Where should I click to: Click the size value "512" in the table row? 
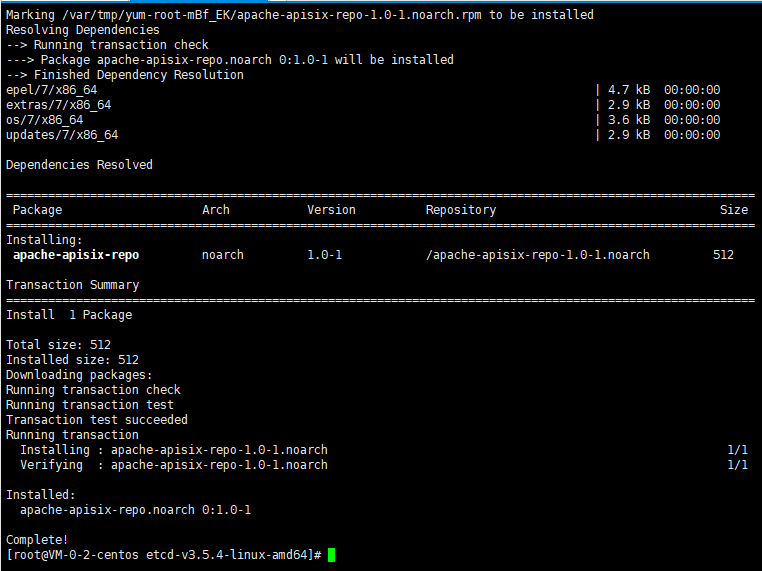723,255
